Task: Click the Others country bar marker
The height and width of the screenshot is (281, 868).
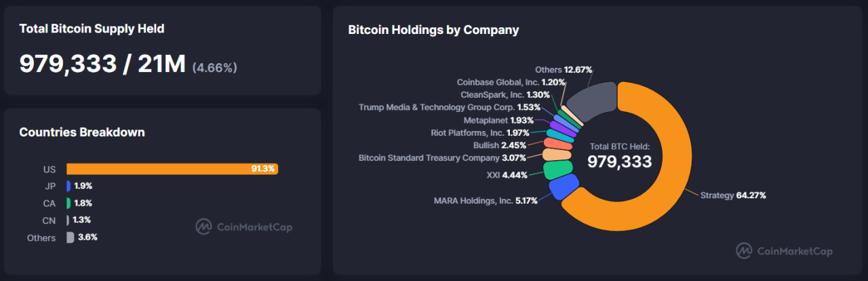Action: tap(70, 238)
